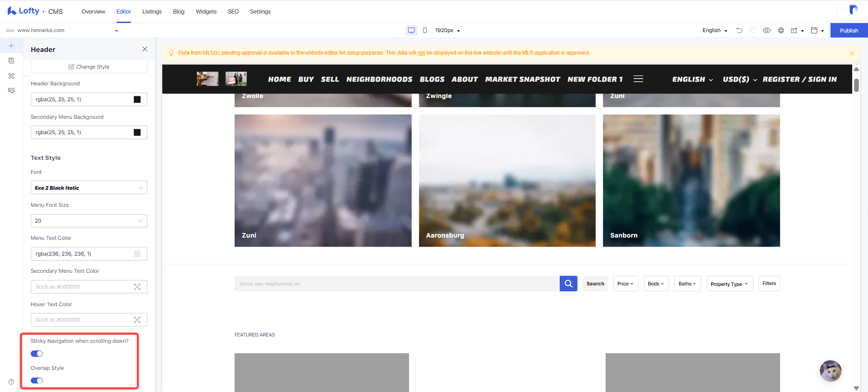Redo the last change
This screenshot has height=392, width=868.
coord(753,30)
